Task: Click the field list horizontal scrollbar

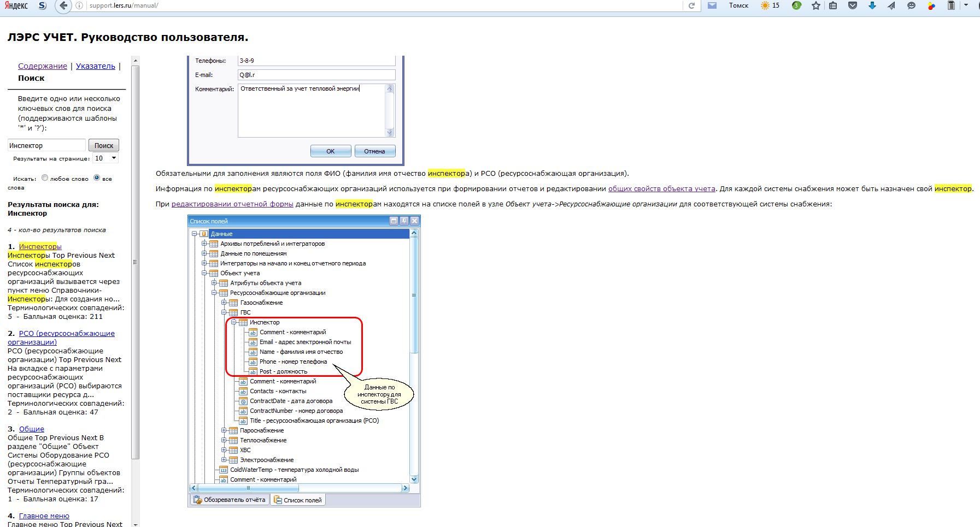Action: click(247, 488)
